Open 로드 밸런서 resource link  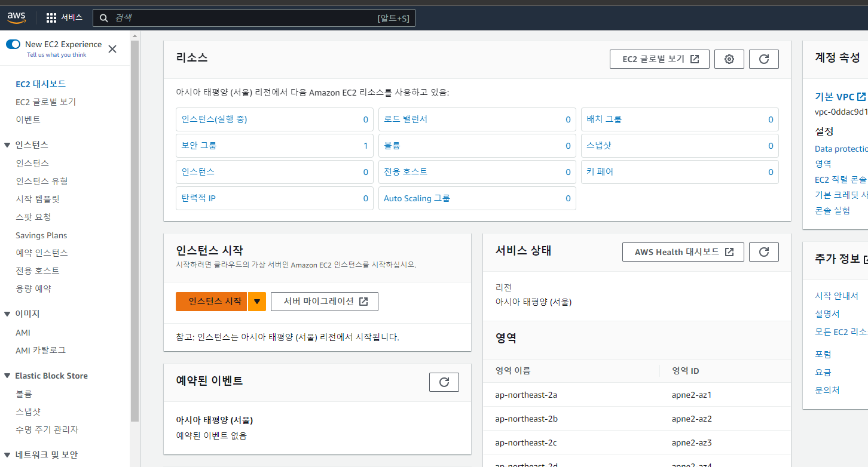coord(406,119)
